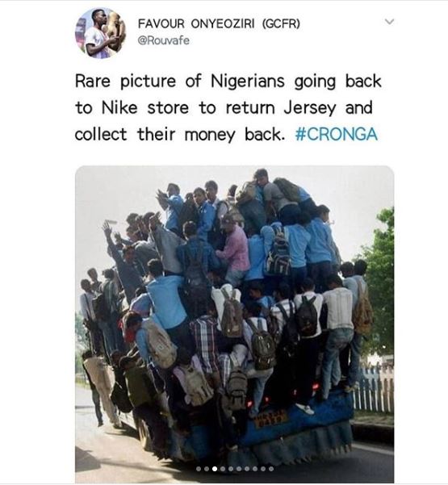Jump to the first carousel dot

coord(199,469)
